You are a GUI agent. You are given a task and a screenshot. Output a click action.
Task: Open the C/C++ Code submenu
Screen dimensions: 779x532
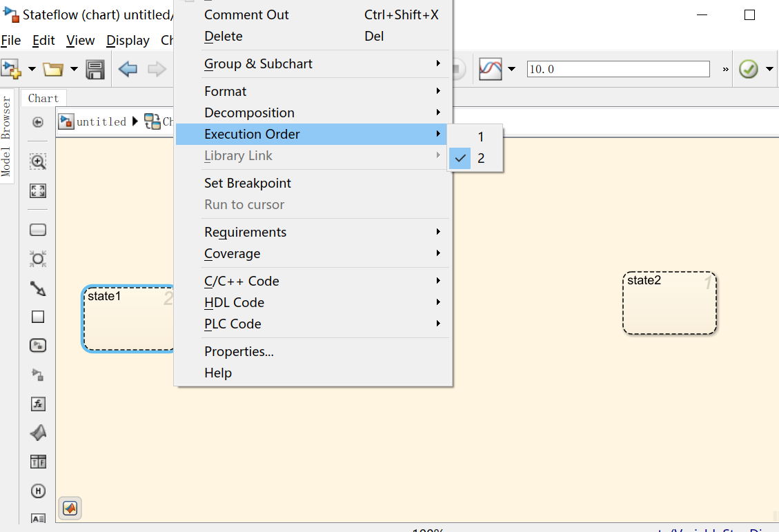pyautogui.click(x=241, y=281)
